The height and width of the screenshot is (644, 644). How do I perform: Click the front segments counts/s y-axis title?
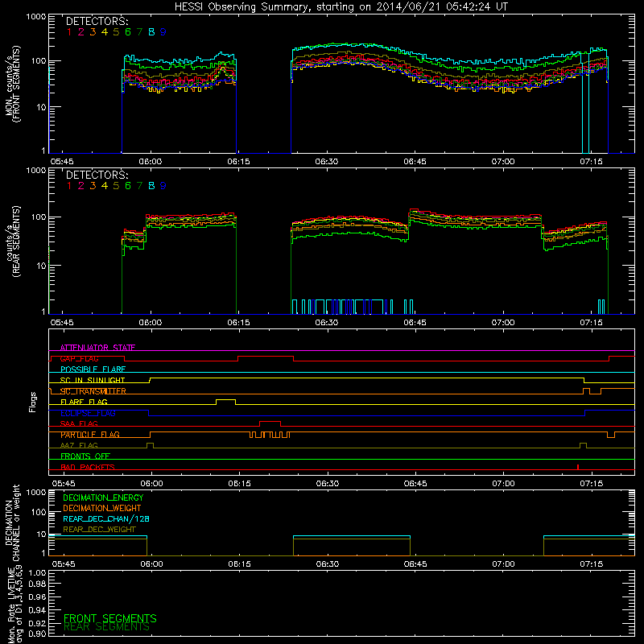pos(12,84)
